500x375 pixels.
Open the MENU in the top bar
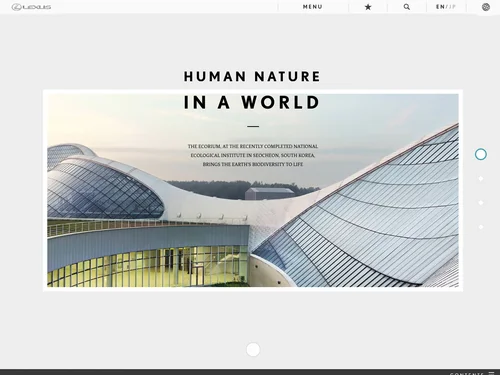pyautogui.click(x=313, y=7)
